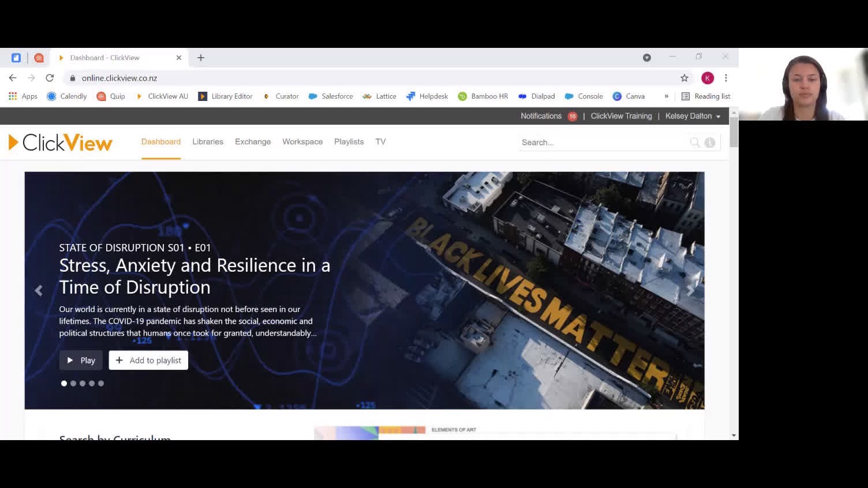Select the third carousel dot
The image size is (868, 488).
pos(83,384)
